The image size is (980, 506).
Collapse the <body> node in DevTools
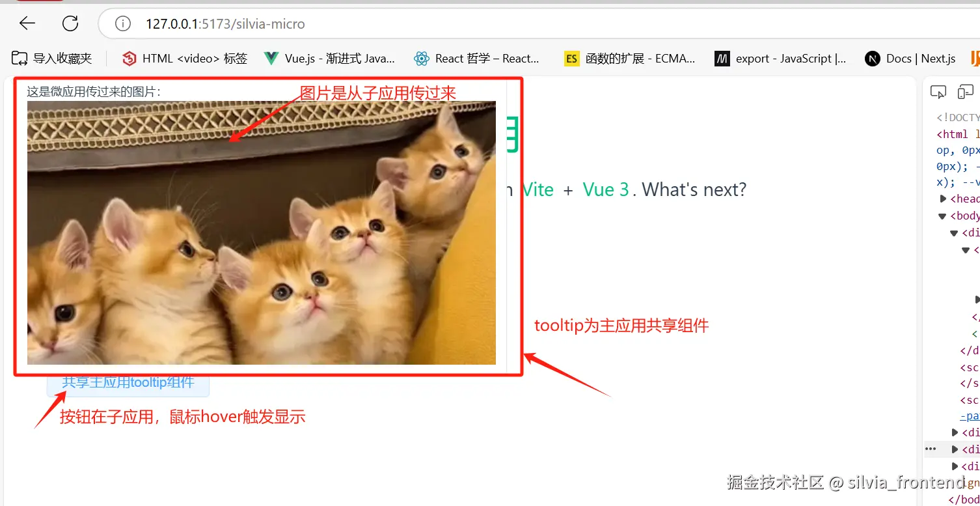point(943,216)
